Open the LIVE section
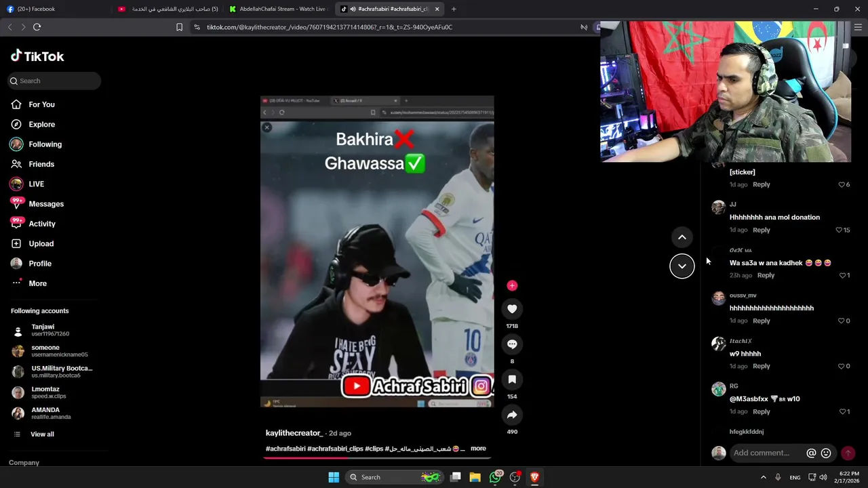 point(36,184)
